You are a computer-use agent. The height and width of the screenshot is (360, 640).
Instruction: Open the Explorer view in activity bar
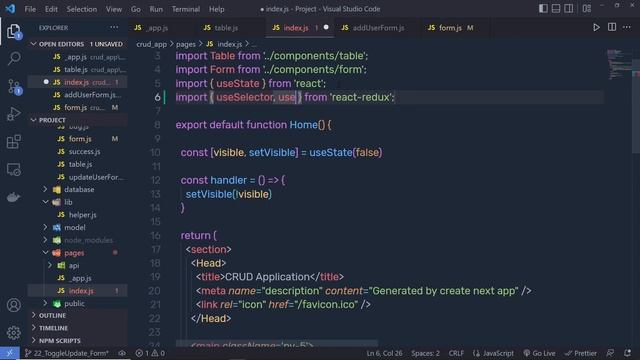click(x=13, y=31)
